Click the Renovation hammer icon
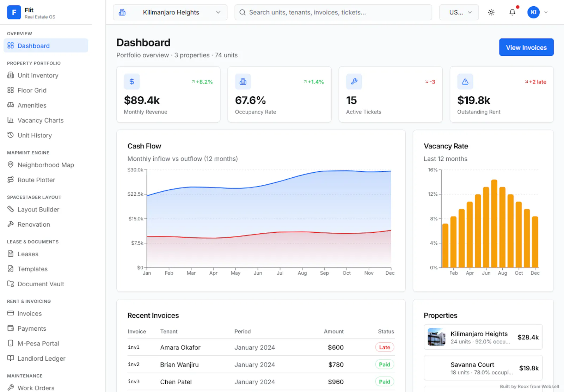This screenshot has height=392, width=564. point(11,224)
